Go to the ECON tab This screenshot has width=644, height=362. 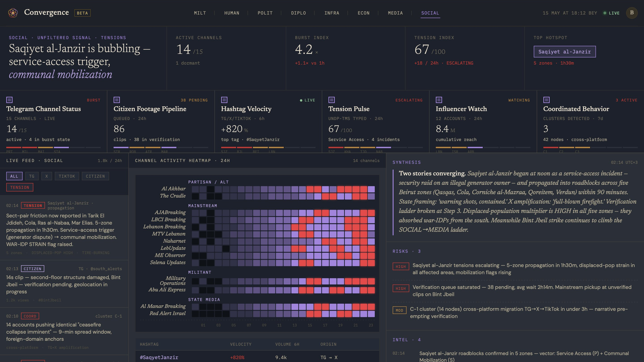pyautogui.click(x=364, y=13)
